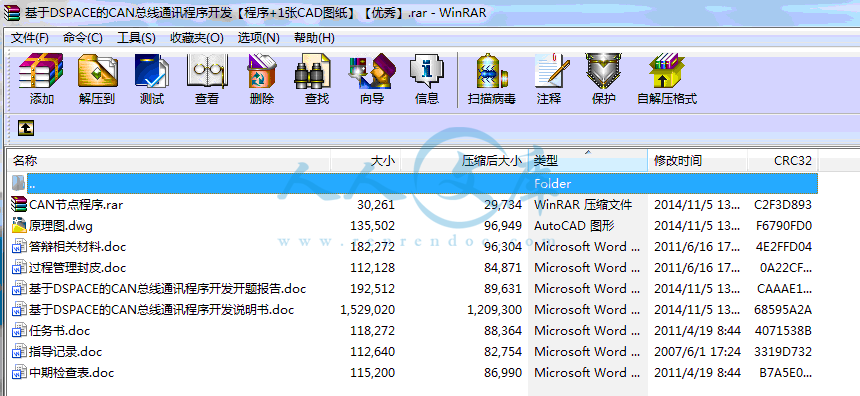Click the 注释 (Comment) toolbar icon
860x396 pixels.
pyautogui.click(x=552, y=71)
